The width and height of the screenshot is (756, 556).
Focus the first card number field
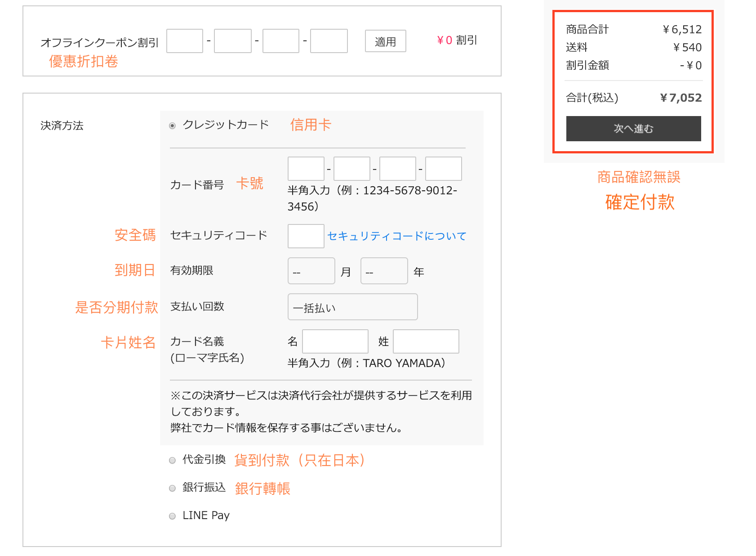coord(306,169)
